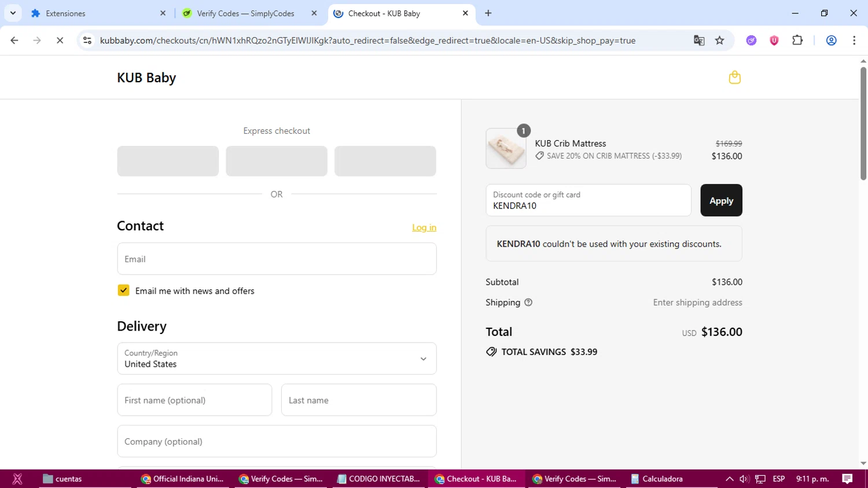
Task: Open new browser tab with plus
Action: (488, 13)
